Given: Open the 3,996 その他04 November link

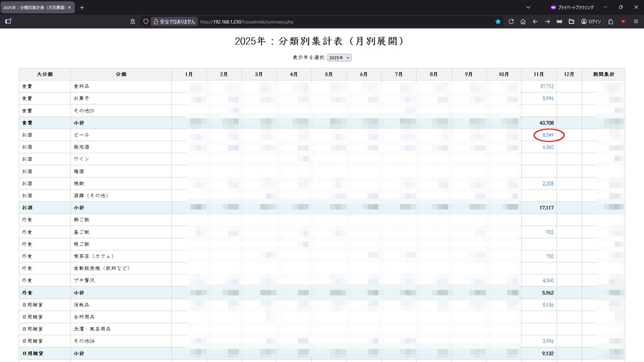Looking at the screenshot, I should [x=548, y=341].
